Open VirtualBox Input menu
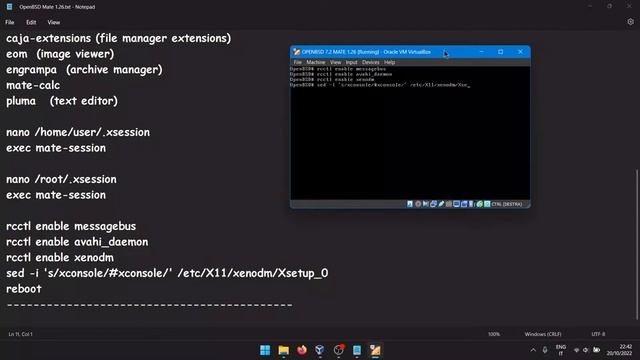The image size is (640, 360). (351, 62)
